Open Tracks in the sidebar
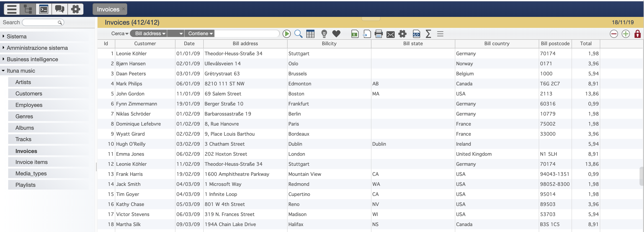Screen dimensions: 644x232 click(x=49, y=139)
